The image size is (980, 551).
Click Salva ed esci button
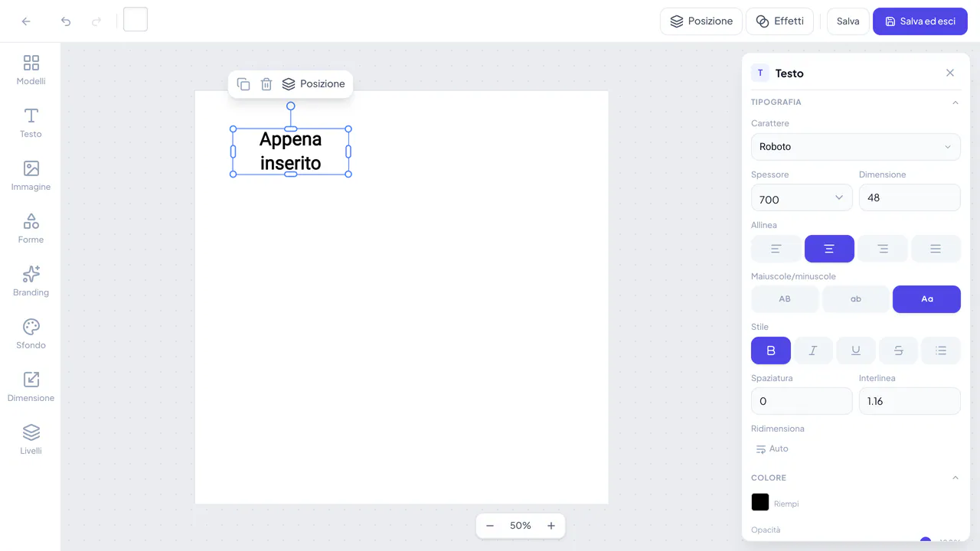(920, 21)
